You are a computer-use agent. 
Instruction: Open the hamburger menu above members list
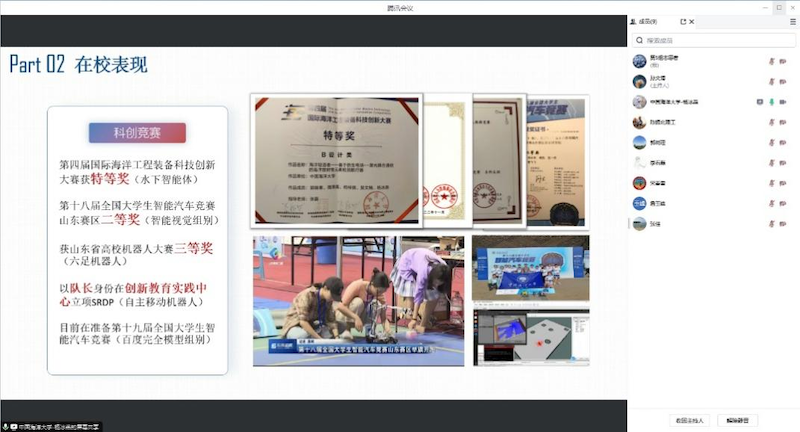793,21
